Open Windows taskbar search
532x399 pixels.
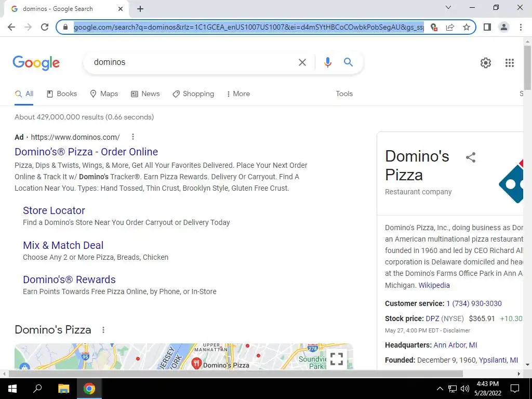pos(37,389)
